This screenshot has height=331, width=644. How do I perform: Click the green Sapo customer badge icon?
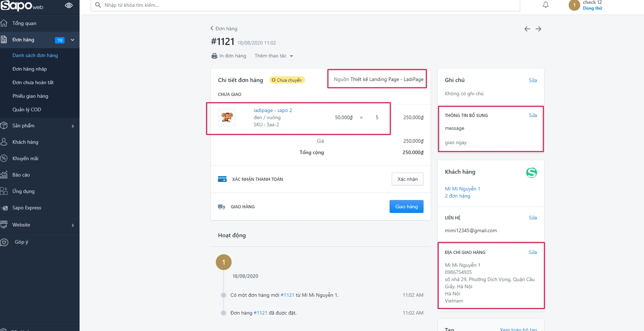tap(531, 173)
